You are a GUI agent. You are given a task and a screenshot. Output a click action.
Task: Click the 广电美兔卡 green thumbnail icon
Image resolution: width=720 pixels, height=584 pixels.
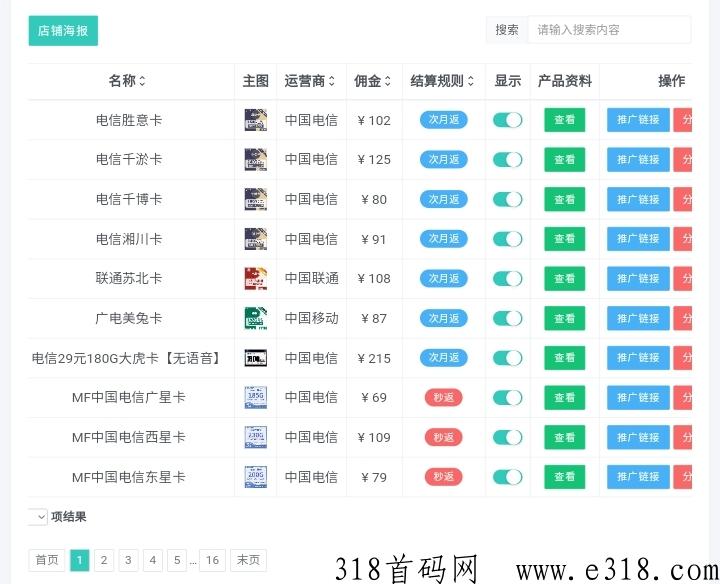[255, 318]
